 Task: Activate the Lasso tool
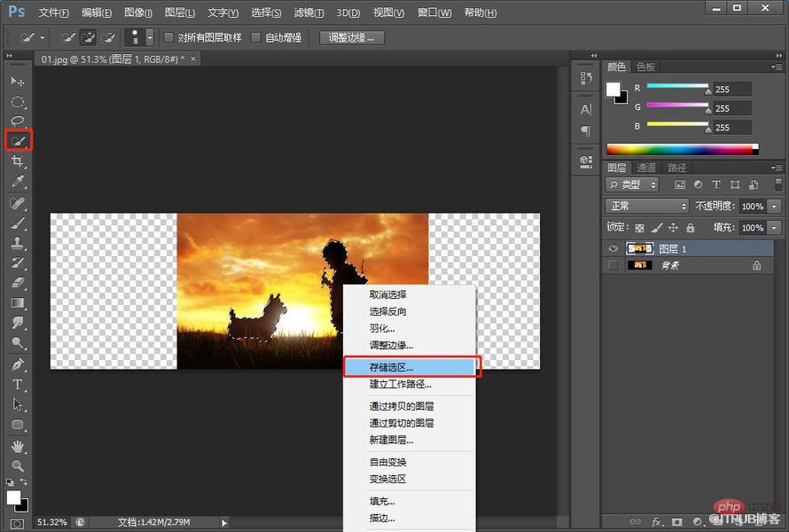18,121
